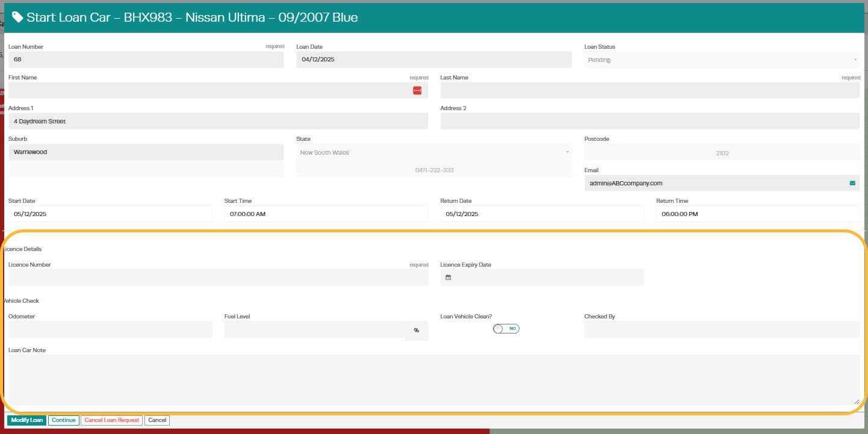Click the Loan Date field

(434, 60)
